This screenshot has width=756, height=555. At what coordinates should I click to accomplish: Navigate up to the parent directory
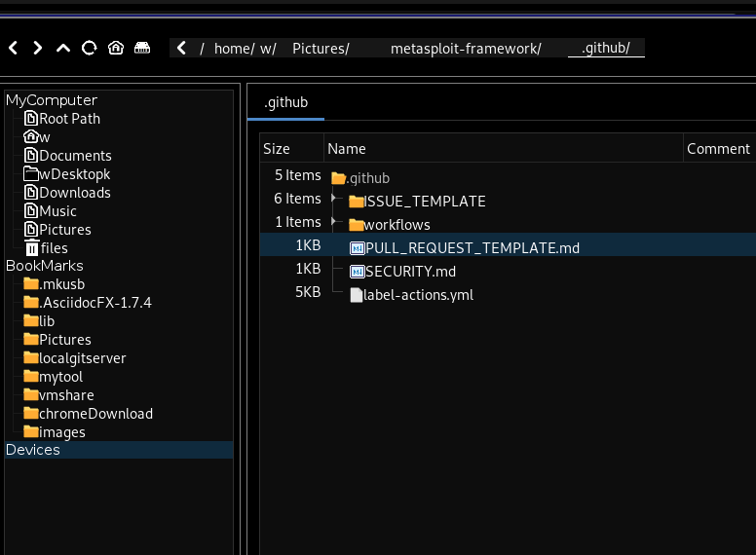[x=63, y=48]
